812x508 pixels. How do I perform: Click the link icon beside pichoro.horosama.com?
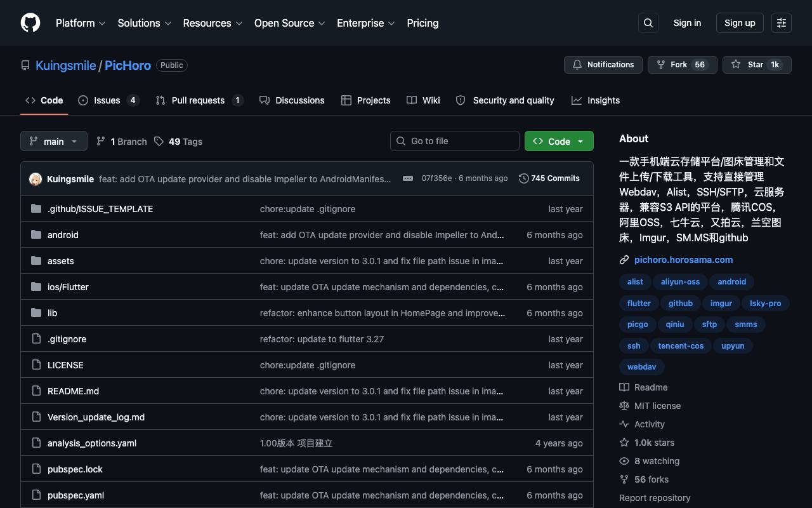pos(624,260)
